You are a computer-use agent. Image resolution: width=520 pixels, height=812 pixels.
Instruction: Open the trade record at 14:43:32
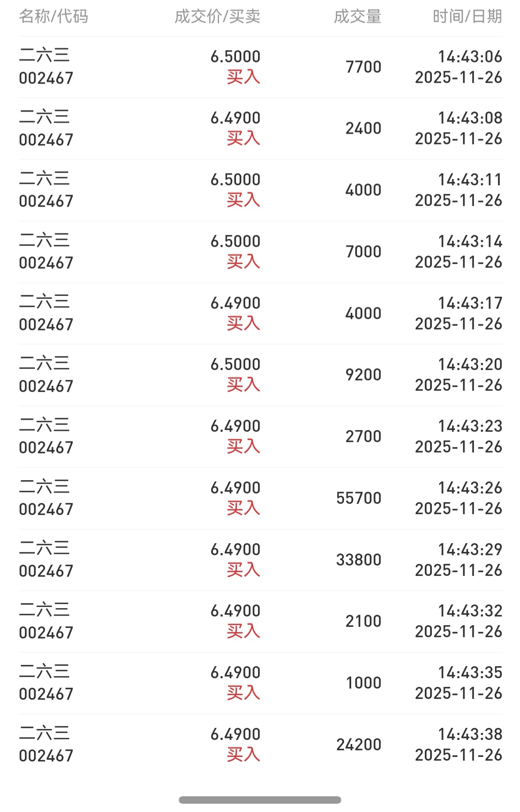[x=260, y=621]
